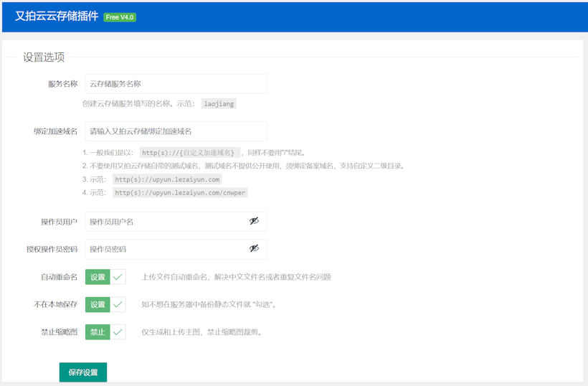Toggle the 不在本地保存 switch
Image resolution: width=588 pixels, height=386 pixels.
[105, 305]
